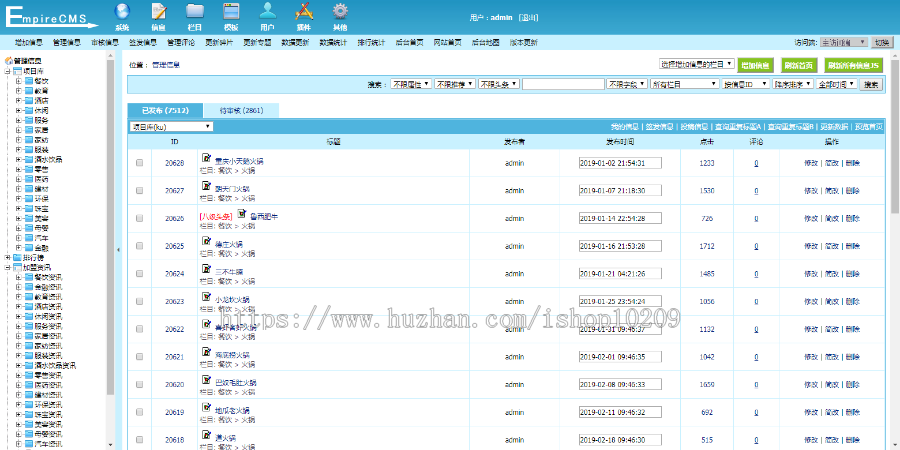Open the 模板 (Template) window icon
This screenshot has height=450, width=900.
click(231, 12)
